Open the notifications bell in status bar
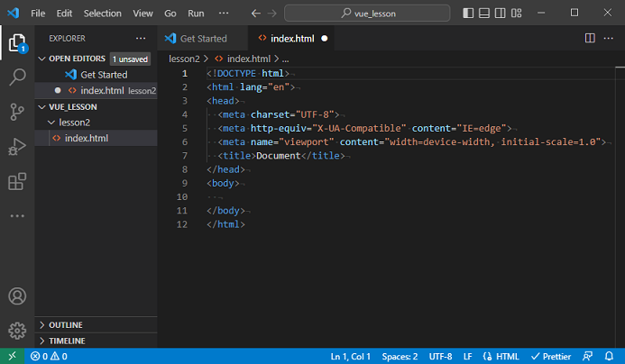This screenshot has height=364, width=625. click(609, 356)
